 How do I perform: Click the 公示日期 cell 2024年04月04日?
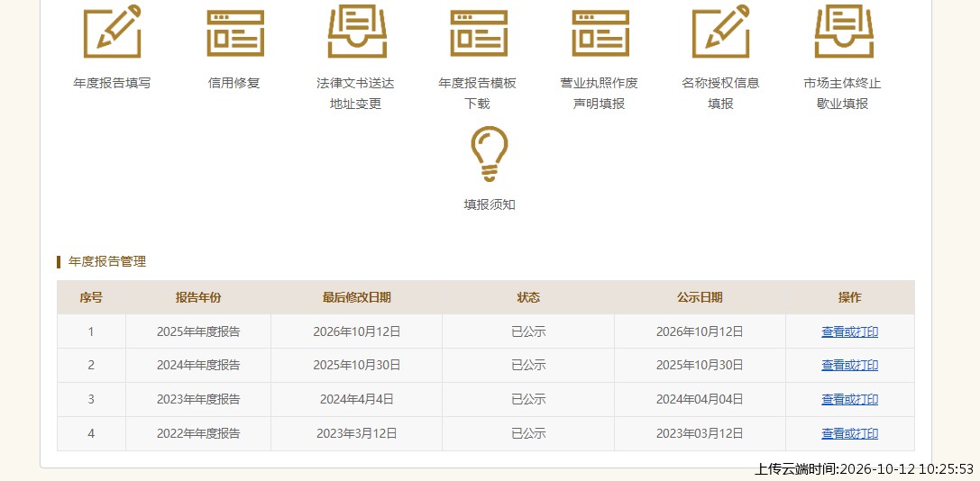pyautogui.click(x=700, y=399)
